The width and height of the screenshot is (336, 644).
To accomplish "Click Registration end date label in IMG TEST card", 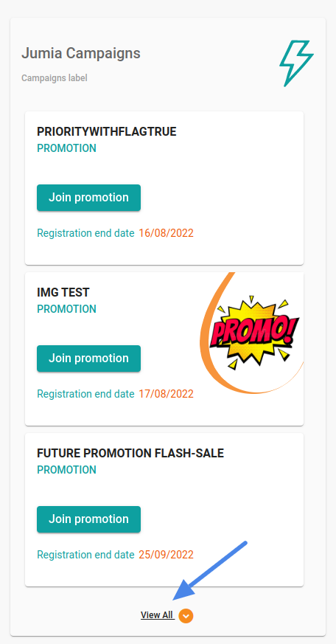I will tap(85, 394).
